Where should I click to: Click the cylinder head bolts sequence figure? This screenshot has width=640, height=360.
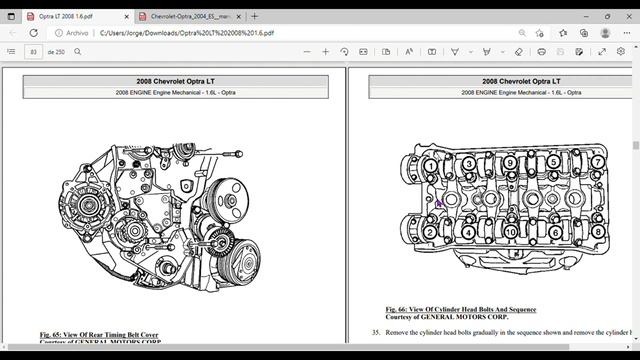(x=505, y=208)
